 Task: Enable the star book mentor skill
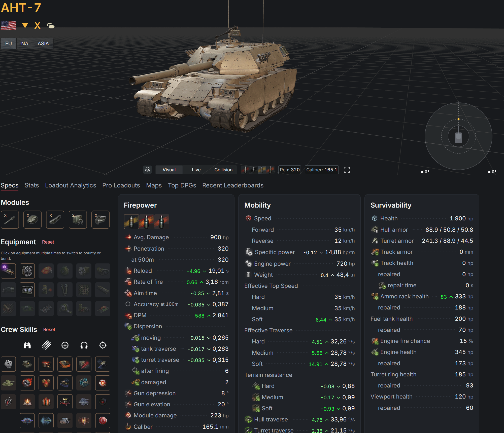click(27, 402)
